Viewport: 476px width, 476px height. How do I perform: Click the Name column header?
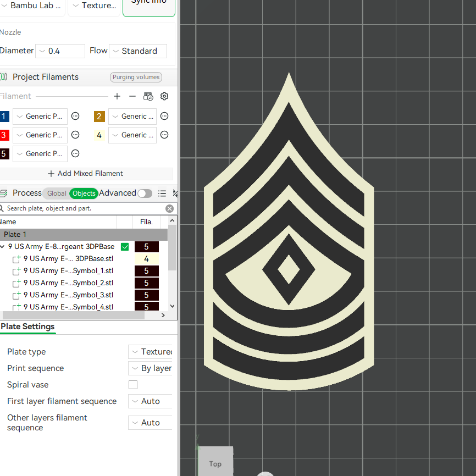click(58, 222)
